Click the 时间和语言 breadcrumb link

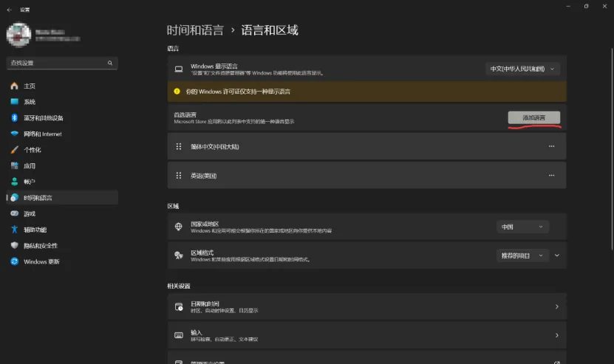[x=195, y=30]
